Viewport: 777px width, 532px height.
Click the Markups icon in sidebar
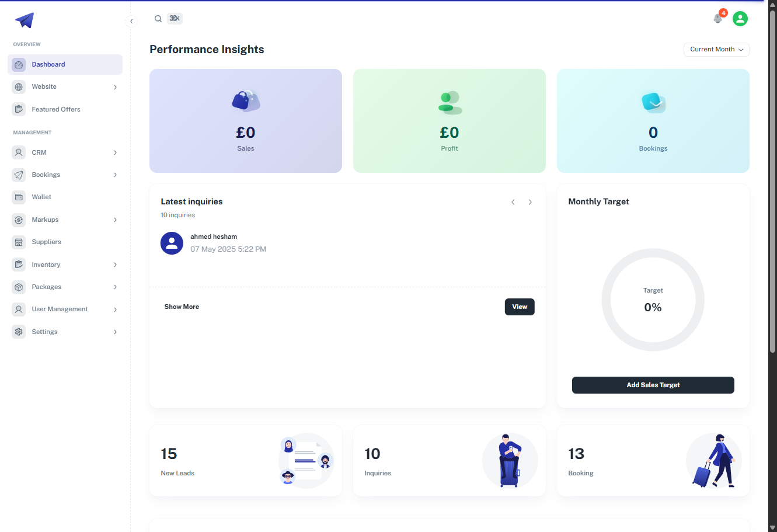pyautogui.click(x=19, y=220)
